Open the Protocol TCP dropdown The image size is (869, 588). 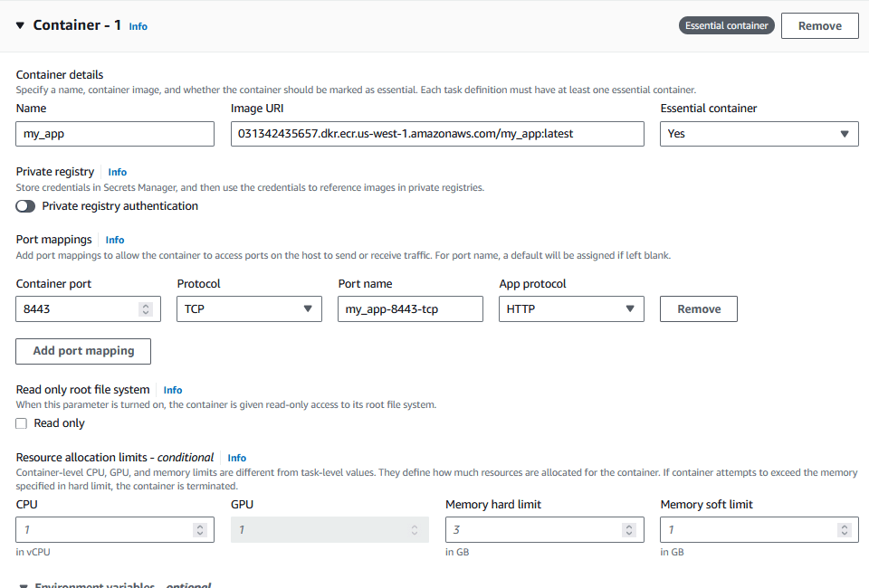(x=250, y=309)
